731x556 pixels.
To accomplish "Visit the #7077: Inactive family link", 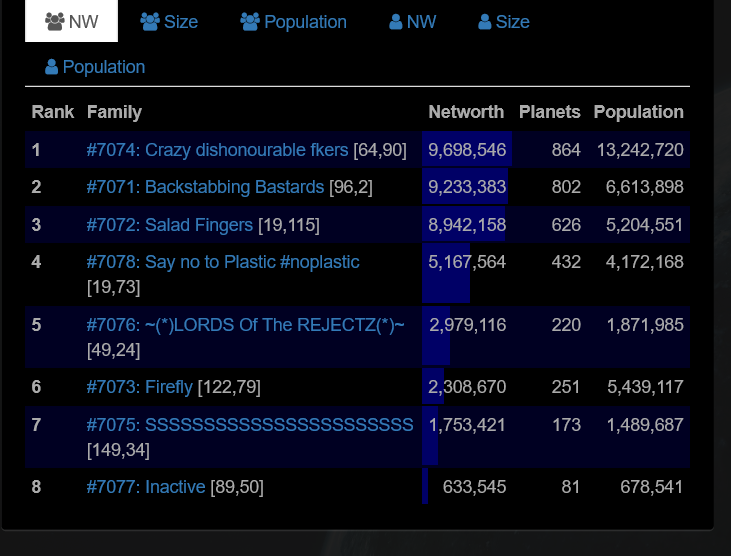I will 146,487.
